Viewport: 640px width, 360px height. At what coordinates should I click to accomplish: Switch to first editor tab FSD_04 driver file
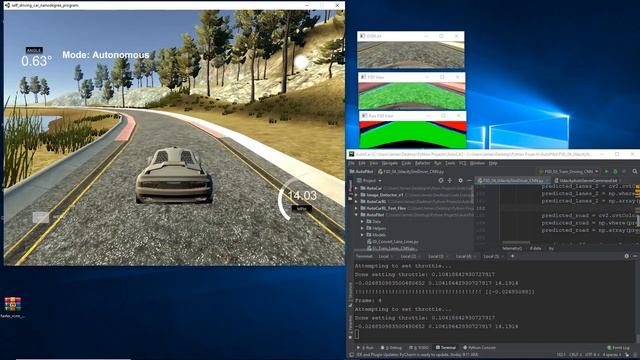coord(513,180)
